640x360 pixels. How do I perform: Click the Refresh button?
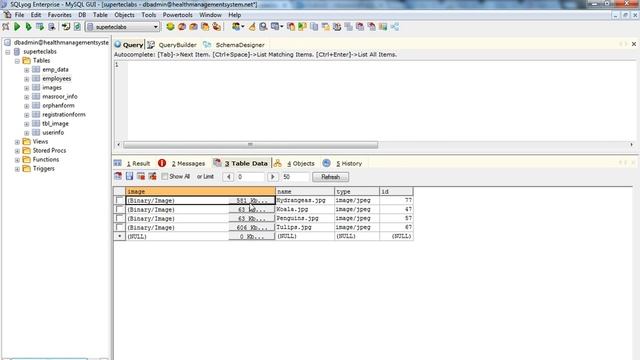point(330,177)
